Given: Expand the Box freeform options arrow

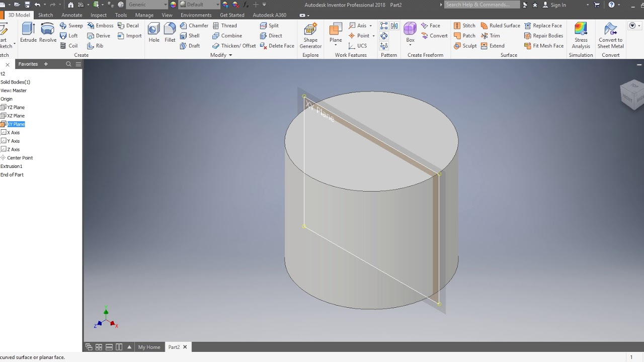Looking at the screenshot, I should [x=411, y=46].
